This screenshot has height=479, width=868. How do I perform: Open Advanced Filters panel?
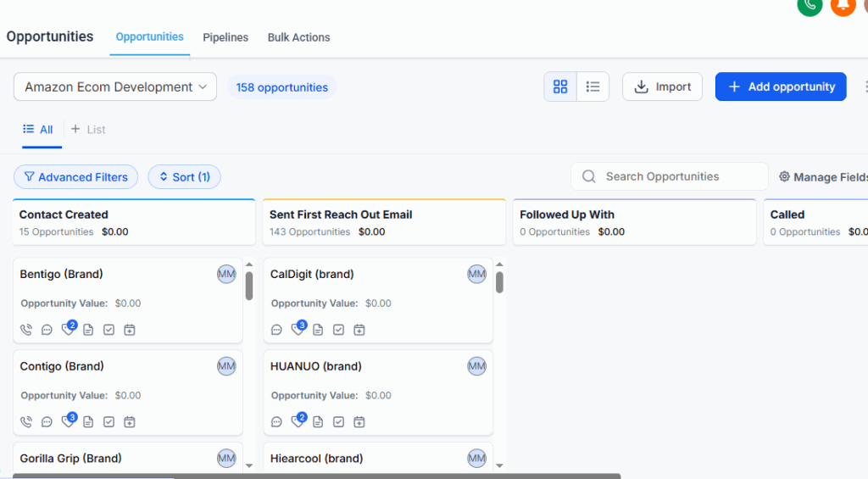tap(75, 177)
